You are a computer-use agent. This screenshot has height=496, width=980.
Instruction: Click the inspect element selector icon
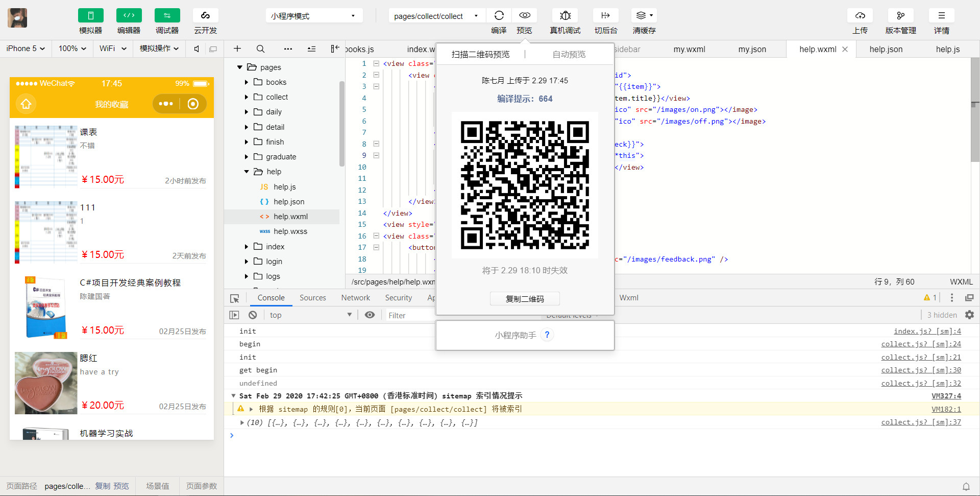(235, 298)
